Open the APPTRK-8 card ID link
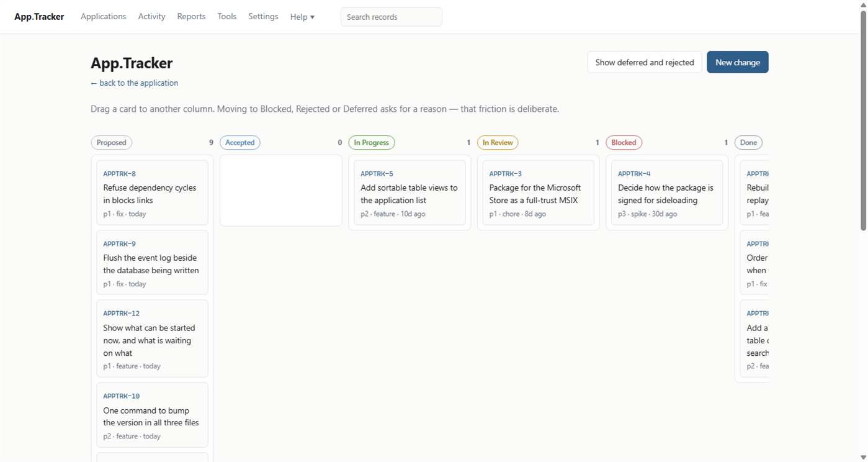 coord(119,174)
